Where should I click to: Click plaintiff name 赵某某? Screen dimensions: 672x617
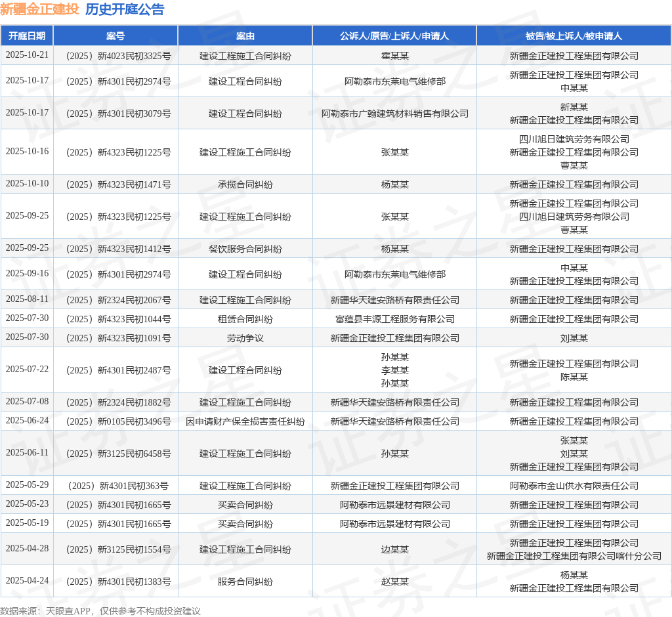pyautogui.click(x=394, y=582)
